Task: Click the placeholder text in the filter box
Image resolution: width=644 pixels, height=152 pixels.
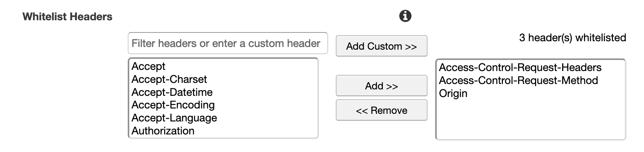Action: [226, 43]
